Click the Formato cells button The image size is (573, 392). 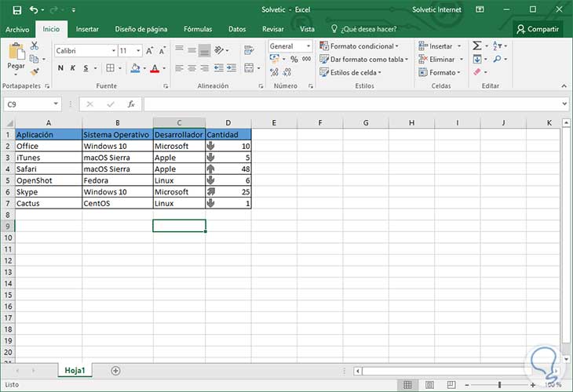[440, 72]
